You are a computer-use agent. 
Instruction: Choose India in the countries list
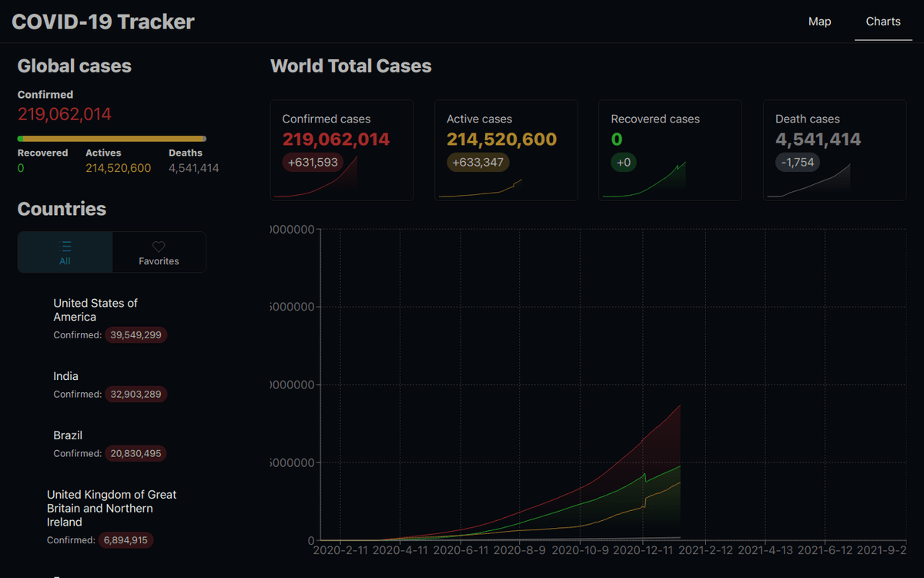point(66,376)
